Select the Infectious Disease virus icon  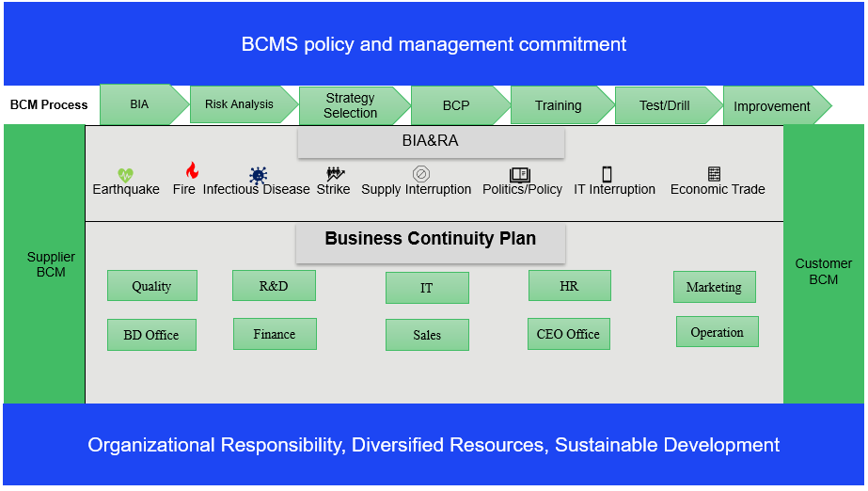coord(258,174)
